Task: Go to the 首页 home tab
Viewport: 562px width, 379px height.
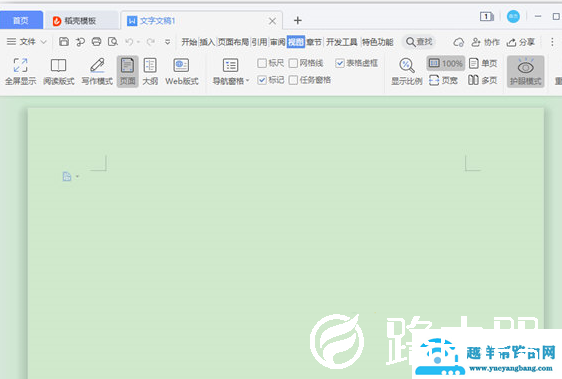Action: [21, 20]
